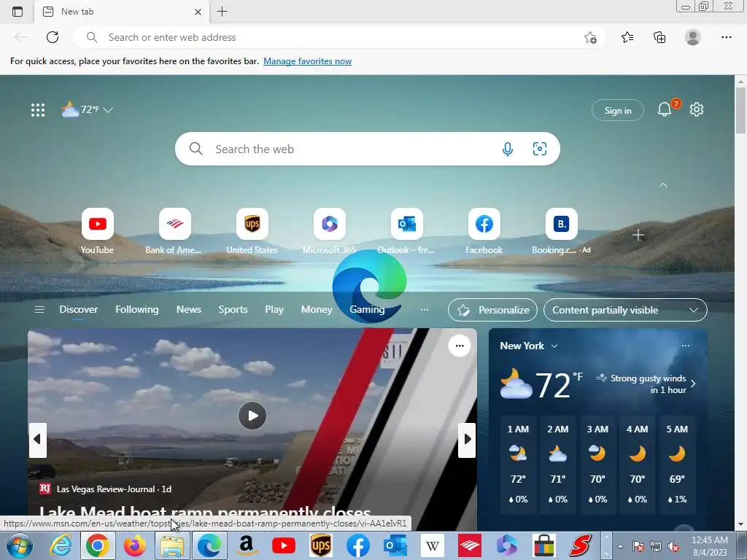The height and width of the screenshot is (560, 747).
Task: Go to the previous news story
Action: pos(37,440)
